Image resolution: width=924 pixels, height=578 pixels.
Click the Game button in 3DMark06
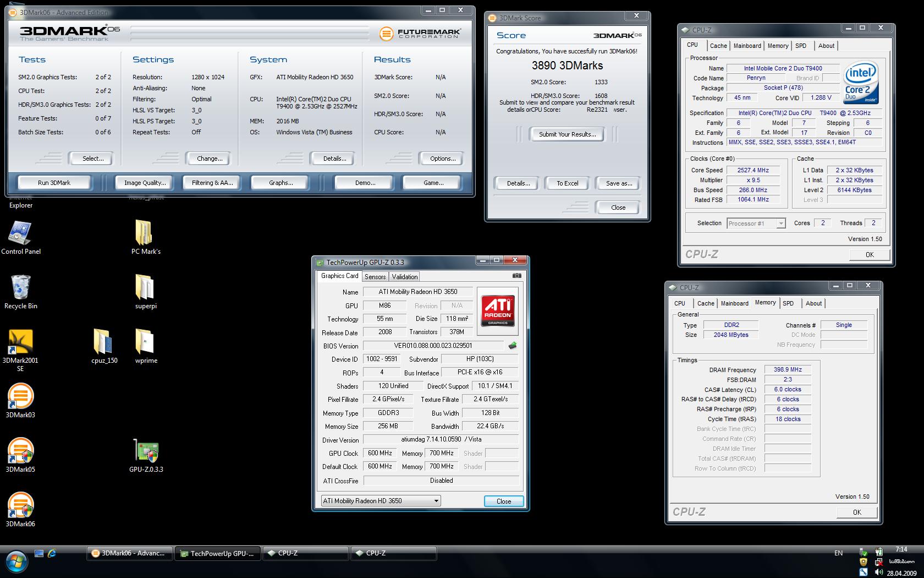[x=433, y=183]
